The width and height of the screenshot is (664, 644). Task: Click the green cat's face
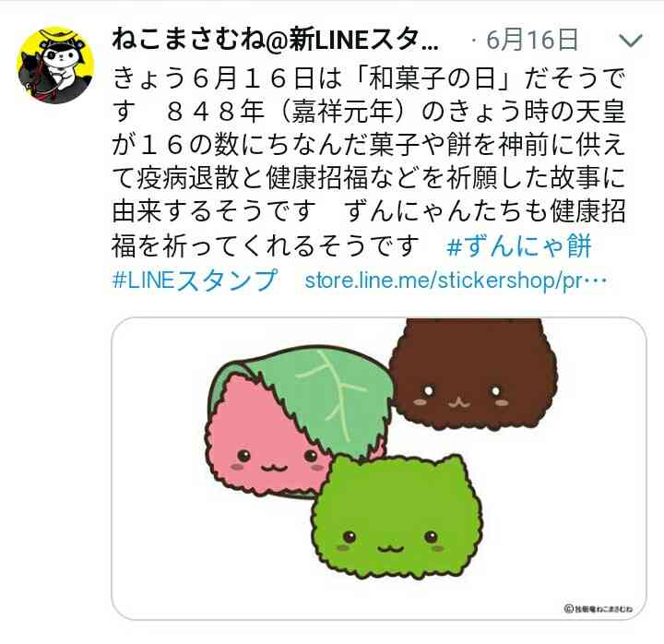click(390, 543)
